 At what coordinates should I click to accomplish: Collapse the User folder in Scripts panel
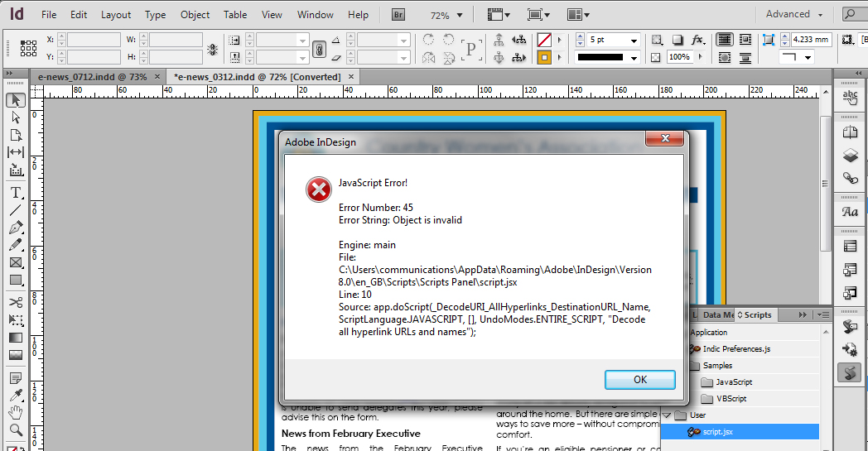pos(667,415)
